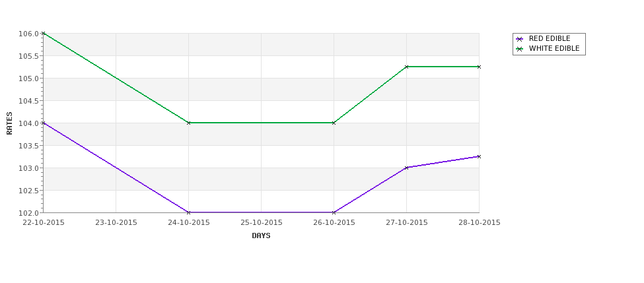Click RED EDIBLE marker on 27-10-2015
Image resolution: width=644 pixels, height=283 pixels.
[x=407, y=168]
